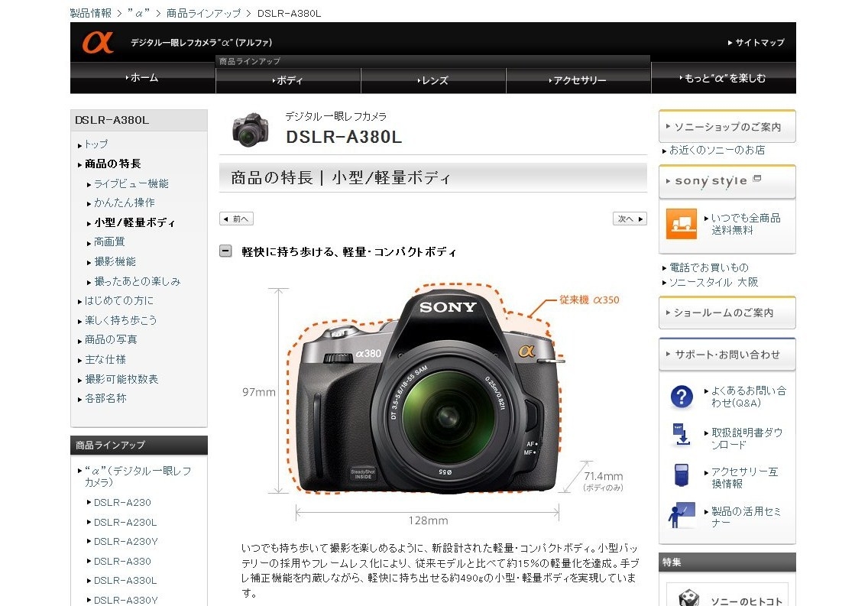Open いつでも全商品送料無料 link
Viewport: 868px width, 606px height.
[746, 224]
